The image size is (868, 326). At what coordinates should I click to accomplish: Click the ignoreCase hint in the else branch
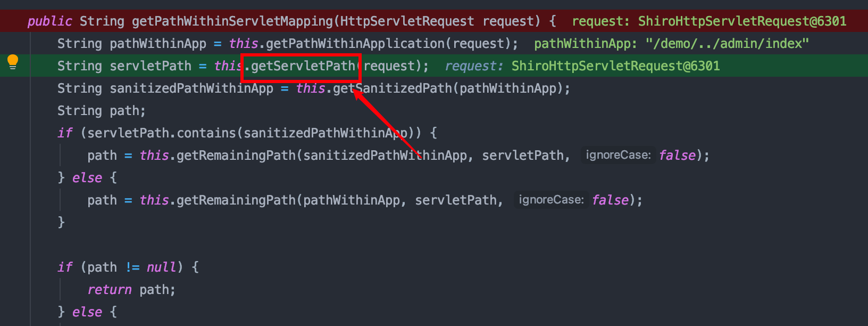coord(550,200)
